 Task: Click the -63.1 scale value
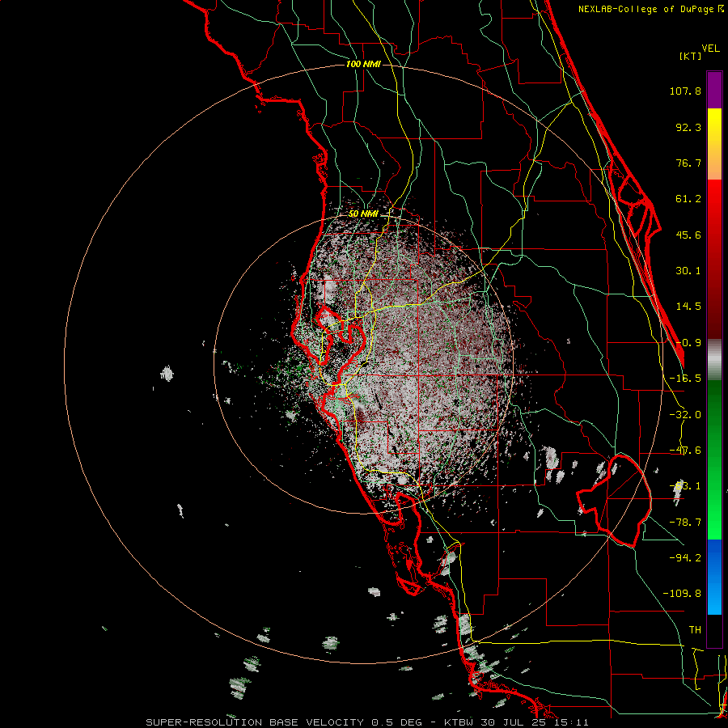pos(685,486)
